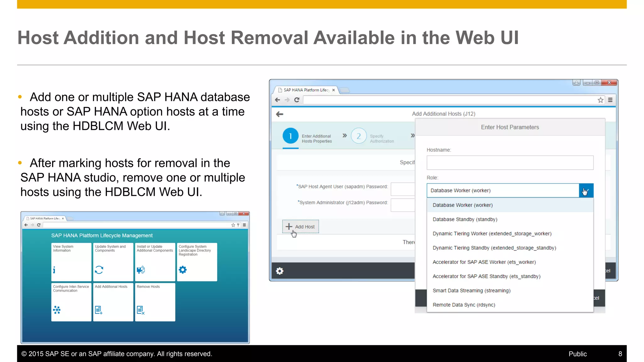Click star icon in Lifecycle Management browser
The height and width of the screenshot is (362, 644).
pyautogui.click(x=233, y=225)
